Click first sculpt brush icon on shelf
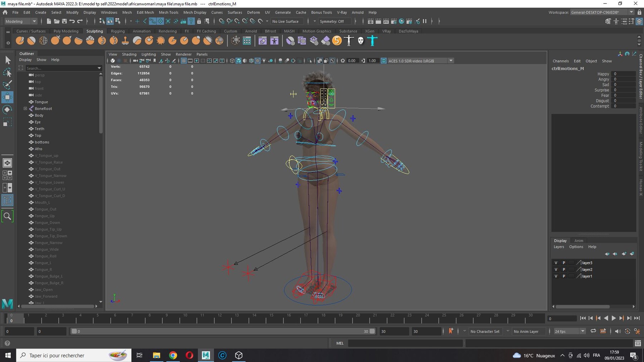 20,41
